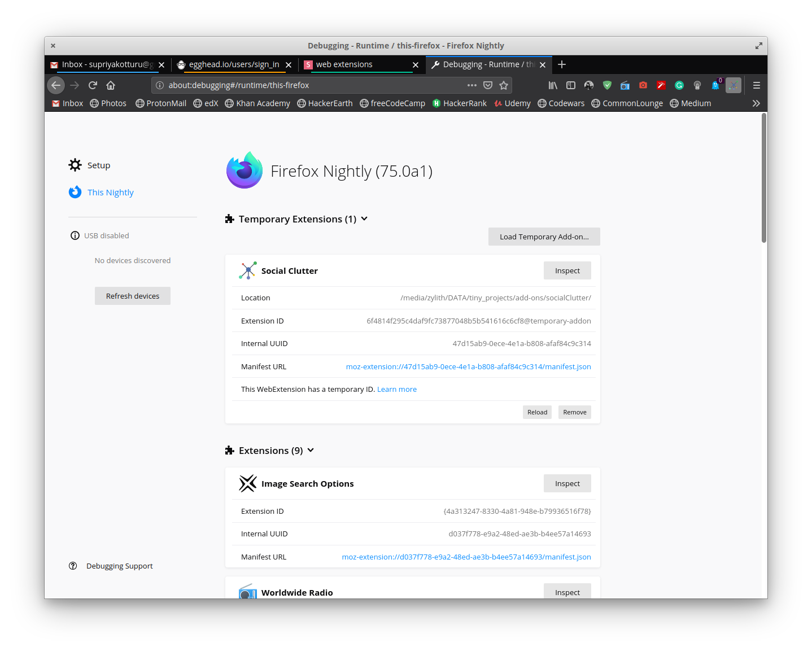Reload the Social Clutter extension
The image size is (812, 651).
pos(537,412)
